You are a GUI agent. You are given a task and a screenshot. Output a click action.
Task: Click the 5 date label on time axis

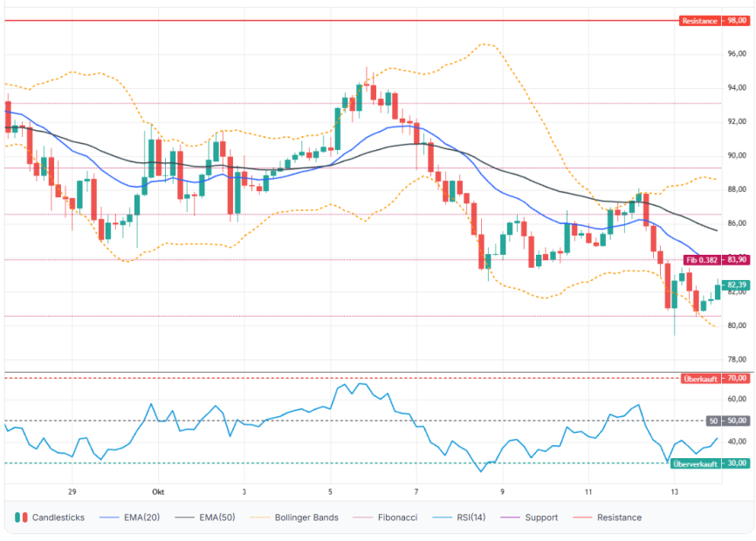tap(330, 492)
